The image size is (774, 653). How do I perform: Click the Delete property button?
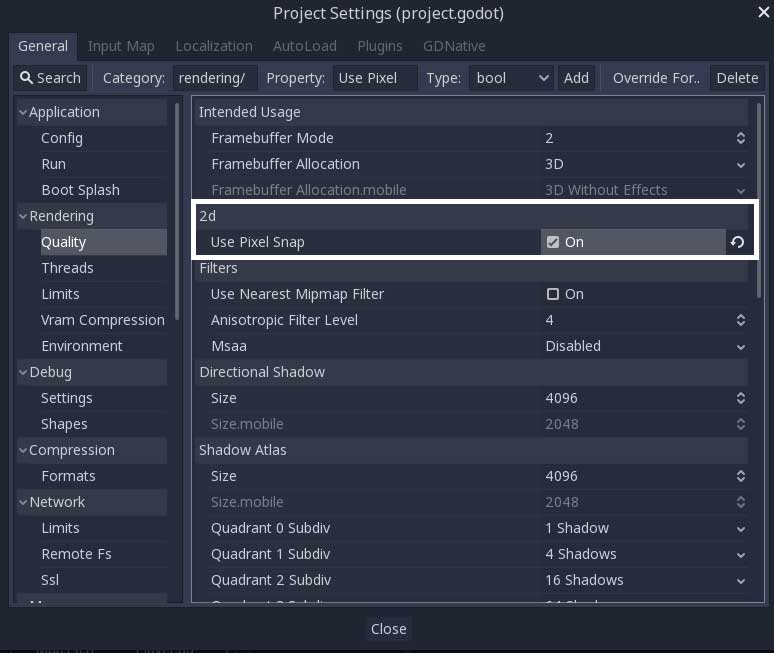pos(737,78)
